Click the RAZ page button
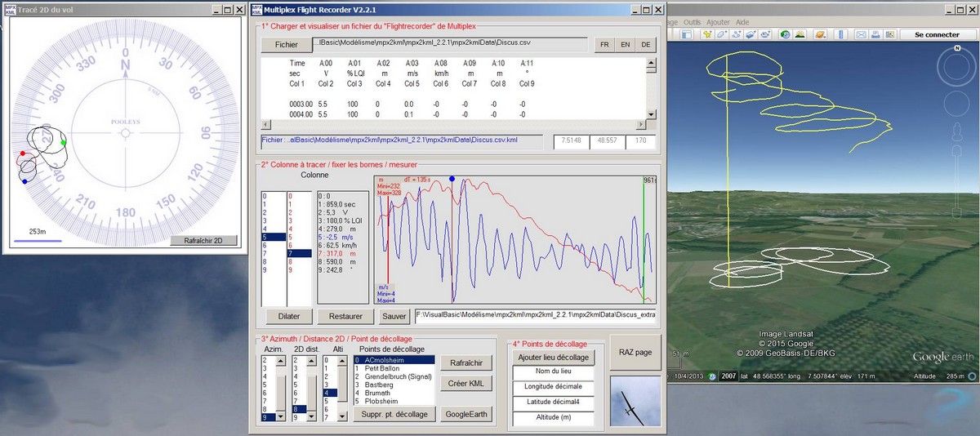This screenshot has width=980, height=436. coord(635,352)
